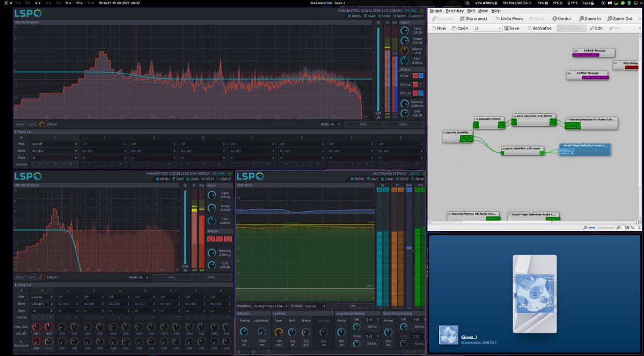Click the zoom-out magnifier near the patchbay zoom slider
This screenshot has width=644, height=356.
click(584, 228)
